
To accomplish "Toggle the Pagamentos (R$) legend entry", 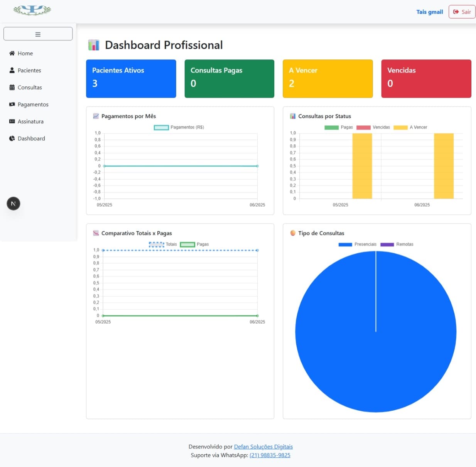I will 177,127.
